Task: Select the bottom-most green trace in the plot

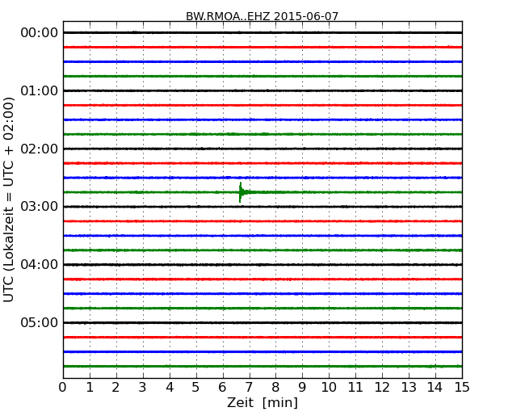Action: tap(262, 366)
